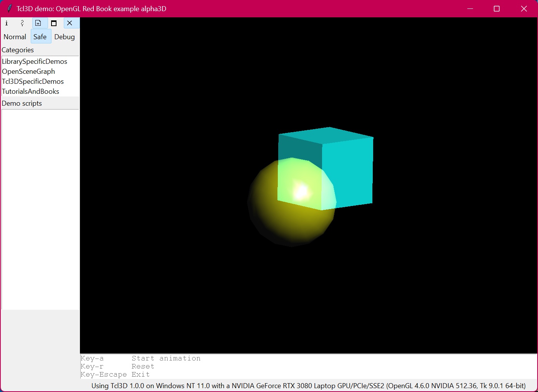Screen dimensions: 538x392
Task: Click the yellow sphere's bright highlight
Action: [302, 191]
